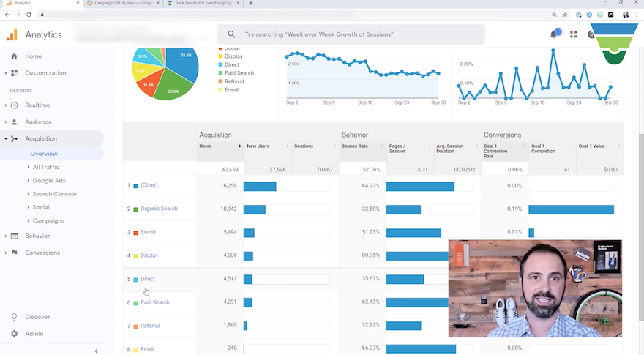Expand Search Console submenu
Screen dimensions: 644x355
(x=29, y=193)
